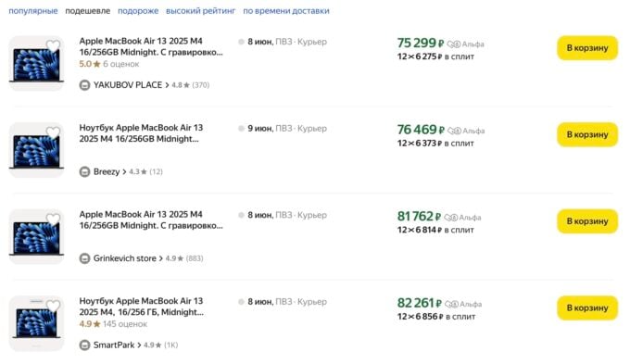Click the Breezy seller logo icon
The width and height of the screenshot is (630, 364).
[84, 172]
